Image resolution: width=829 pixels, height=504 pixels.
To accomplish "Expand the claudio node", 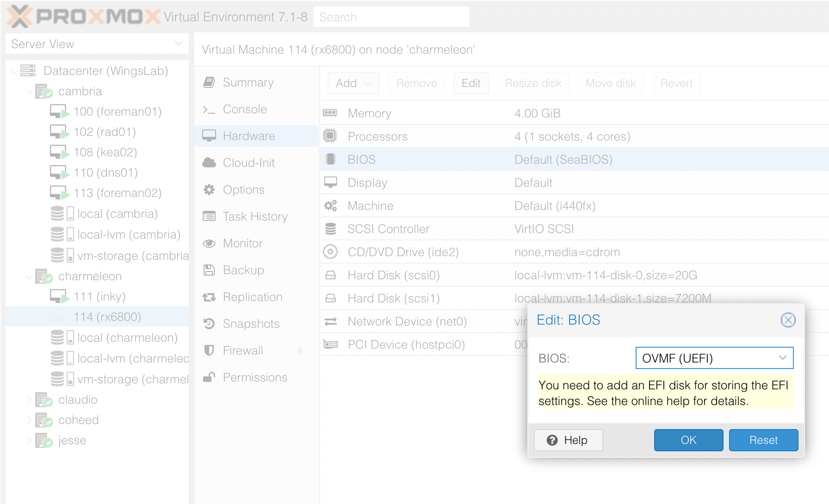I will tap(29, 400).
